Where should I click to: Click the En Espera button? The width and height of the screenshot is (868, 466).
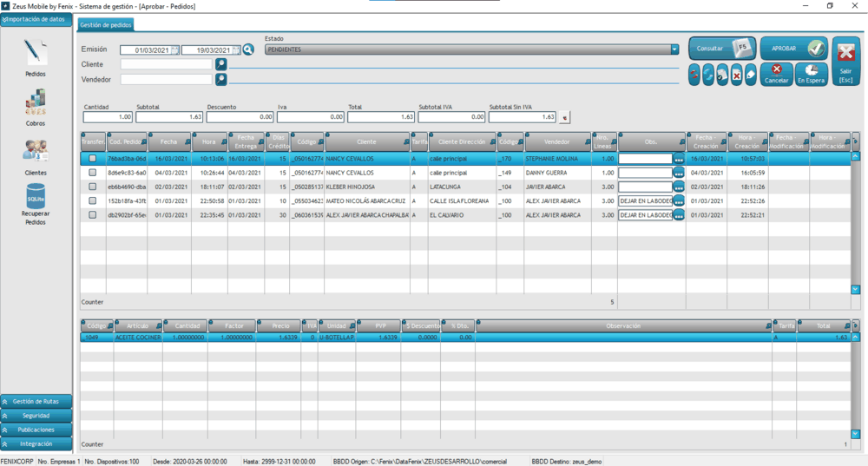click(811, 74)
